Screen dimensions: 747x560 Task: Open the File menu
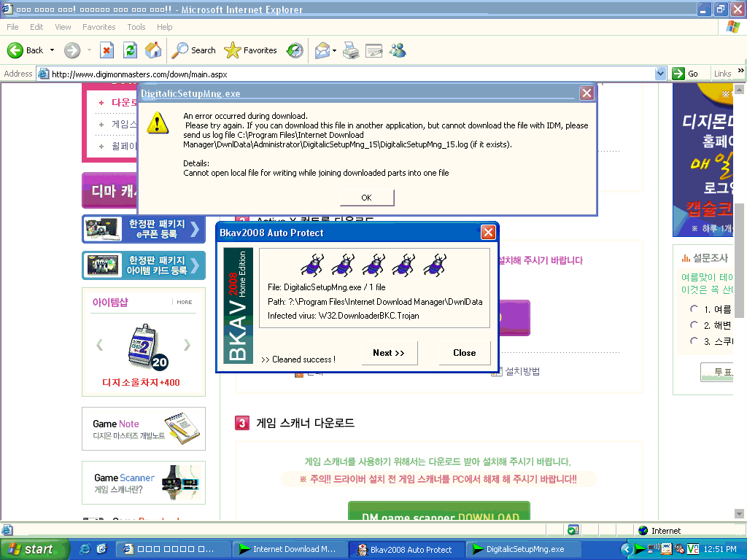click(12, 27)
